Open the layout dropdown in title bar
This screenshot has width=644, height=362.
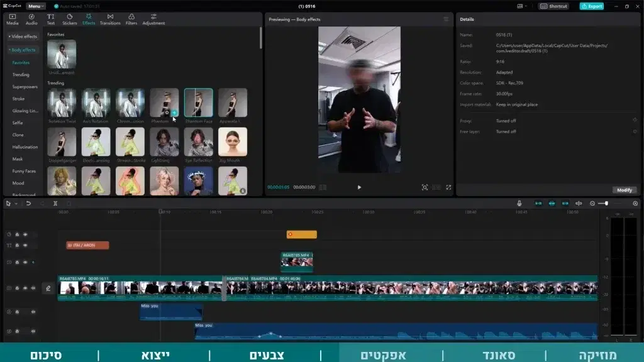pyautogui.click(x=522, y=6)
